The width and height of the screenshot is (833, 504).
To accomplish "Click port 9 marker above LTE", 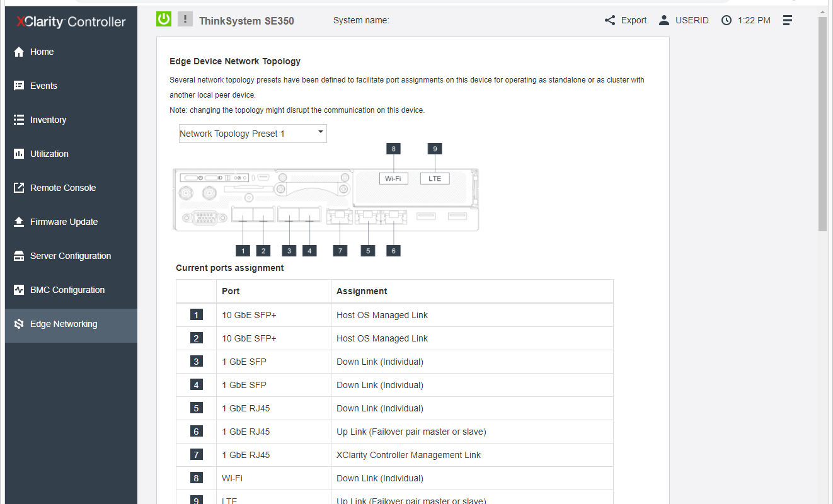I will (x=435, y=149).
